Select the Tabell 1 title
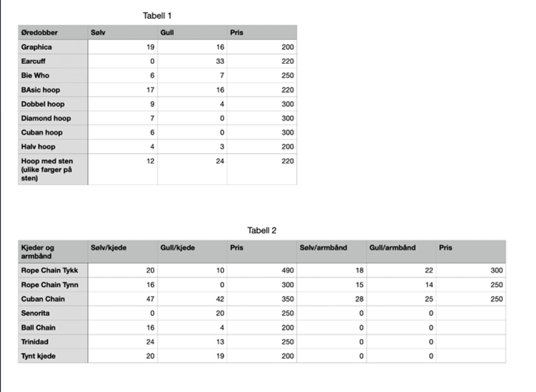The width and height of the screenshot is (536, 392). [x=157, y=16]
